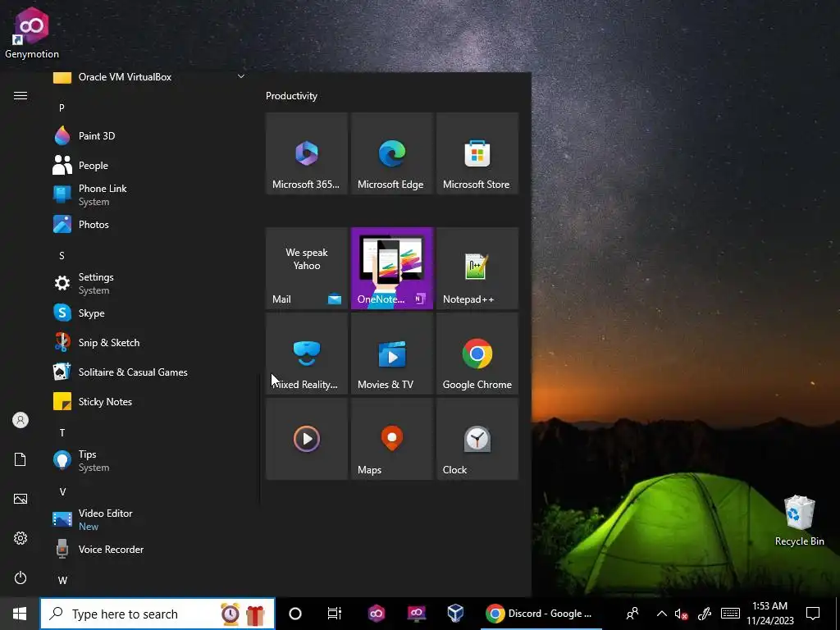Screen dimensions: 840x630
Task: Open Genymotion Shell taskbar icon
Action: click(416, 614)
